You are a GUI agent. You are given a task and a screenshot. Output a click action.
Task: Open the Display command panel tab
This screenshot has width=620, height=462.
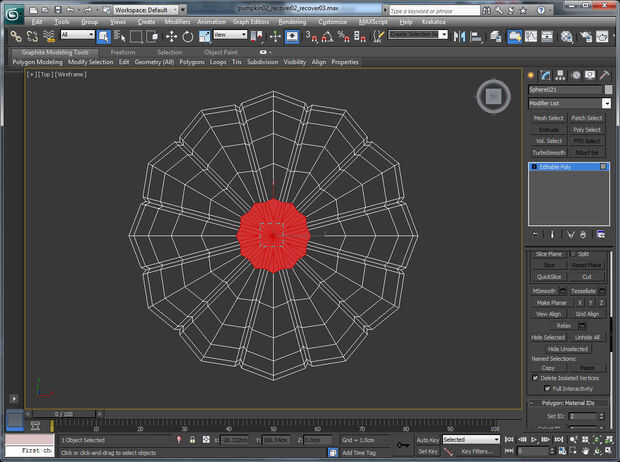pyautogui.click(x=590, y=75)
